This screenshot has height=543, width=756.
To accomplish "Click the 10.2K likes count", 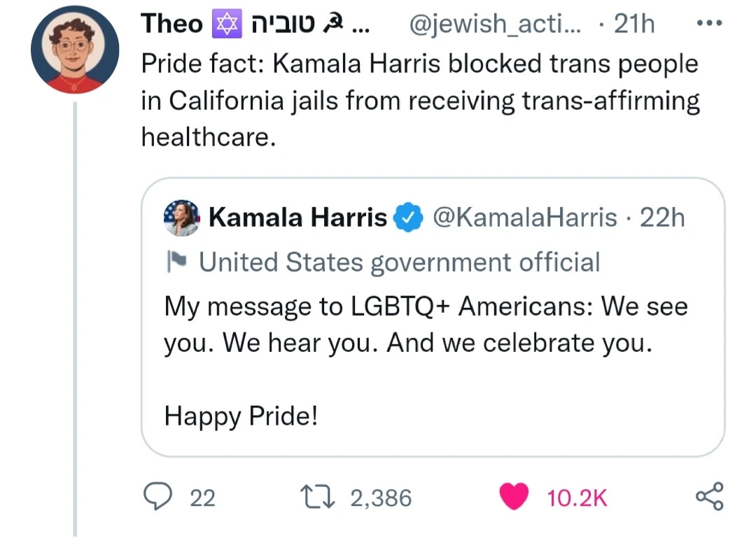I will [577, 498].
